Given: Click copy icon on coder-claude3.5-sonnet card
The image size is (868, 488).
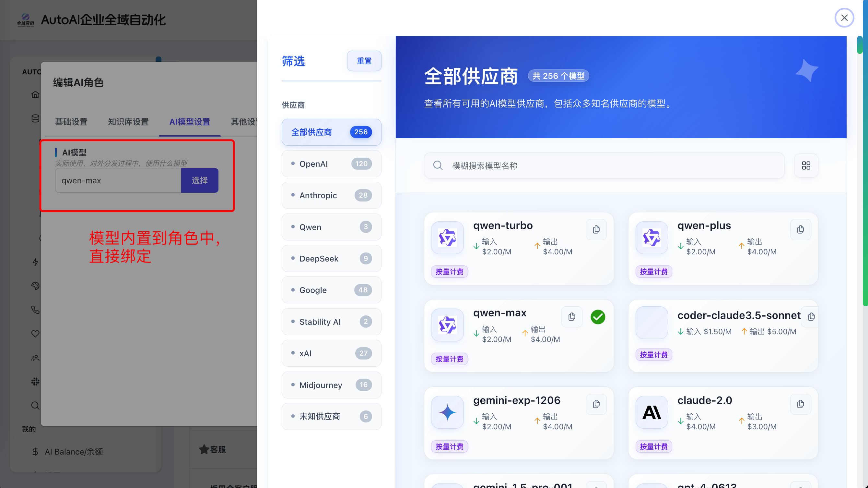Looking at the screenshot, I should click(811, 317).
